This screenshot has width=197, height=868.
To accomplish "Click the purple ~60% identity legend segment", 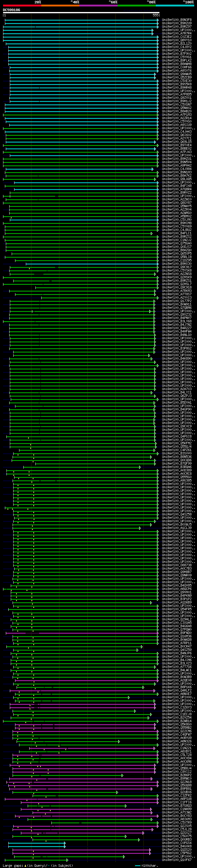I will click(99, 6).
